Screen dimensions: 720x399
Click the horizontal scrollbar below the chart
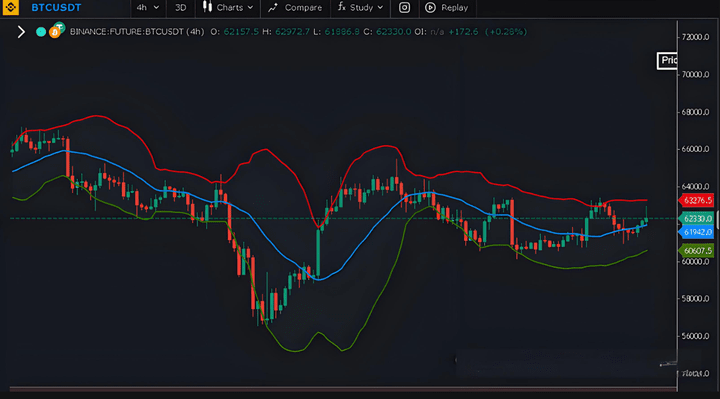[343, 389]
